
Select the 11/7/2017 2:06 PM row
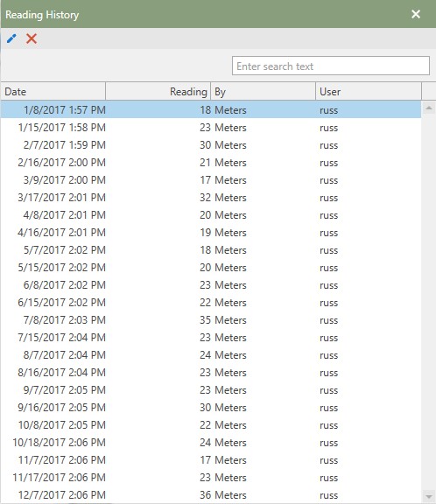(x=211, y=460)
